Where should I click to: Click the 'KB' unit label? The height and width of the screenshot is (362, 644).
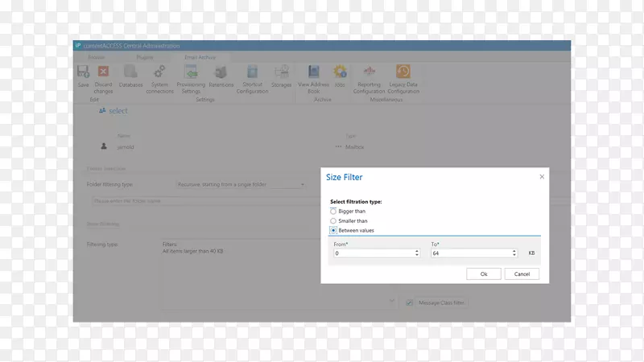pos(531,253)
